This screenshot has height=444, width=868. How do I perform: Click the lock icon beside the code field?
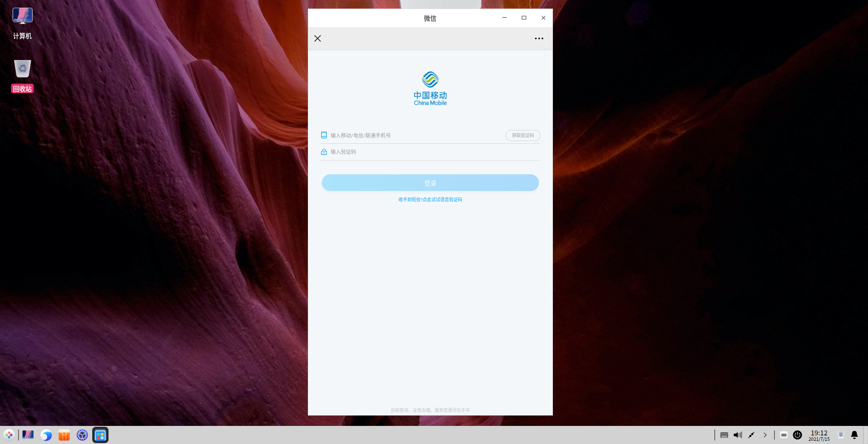point(324,152)
